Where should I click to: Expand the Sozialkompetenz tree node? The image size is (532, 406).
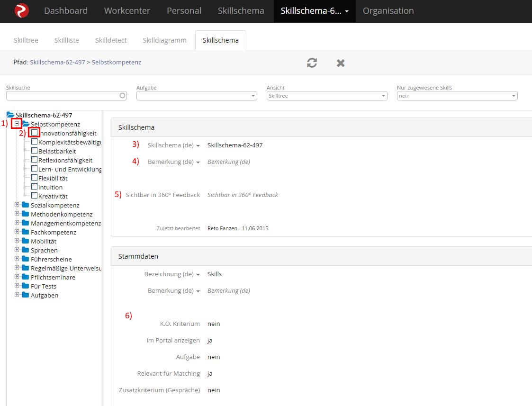17,205
